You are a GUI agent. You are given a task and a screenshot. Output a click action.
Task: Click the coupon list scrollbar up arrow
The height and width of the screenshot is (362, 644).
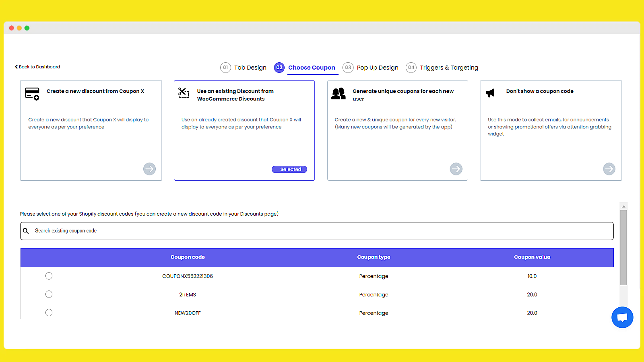pos(623,206)
